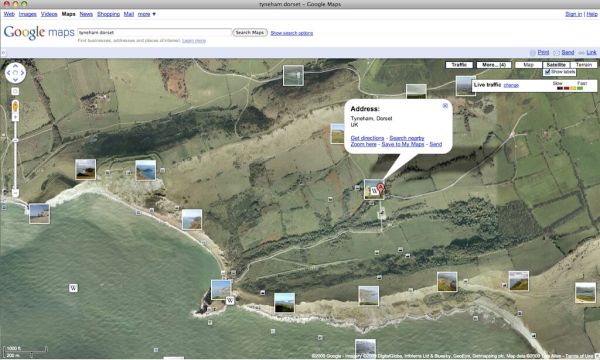This screenshot has width=600, height=360.
Task: Pan the map down with the bottom arrow
Action: [x=15, y=80]
